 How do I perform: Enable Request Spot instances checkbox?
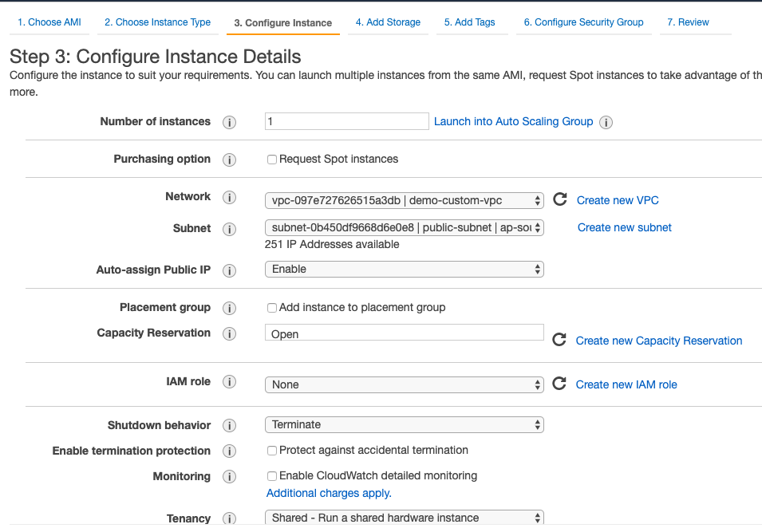pyautogui.click(x=272, y=160)
